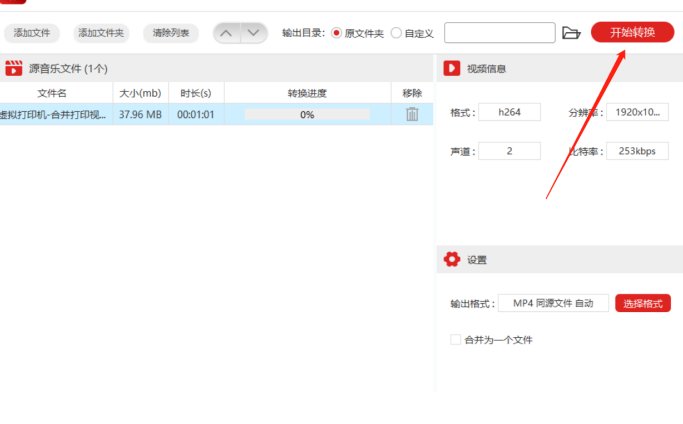Click the 格式 value h264
Viewport: 683px width, 424px height.
[510, 112]
